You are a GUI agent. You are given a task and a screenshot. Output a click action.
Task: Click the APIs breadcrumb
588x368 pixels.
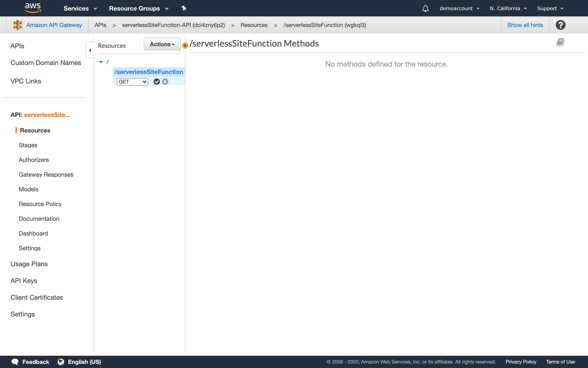[x=100, y=25]
